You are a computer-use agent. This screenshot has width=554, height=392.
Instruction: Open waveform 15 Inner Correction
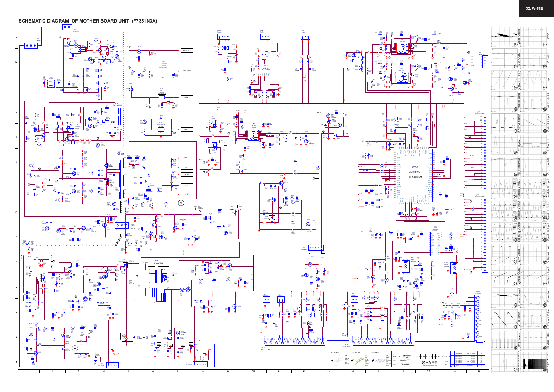(505, 123)
